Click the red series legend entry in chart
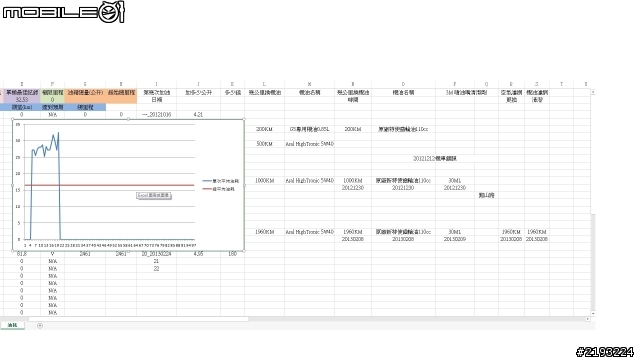The image size is (640, 360). [218, 189]
